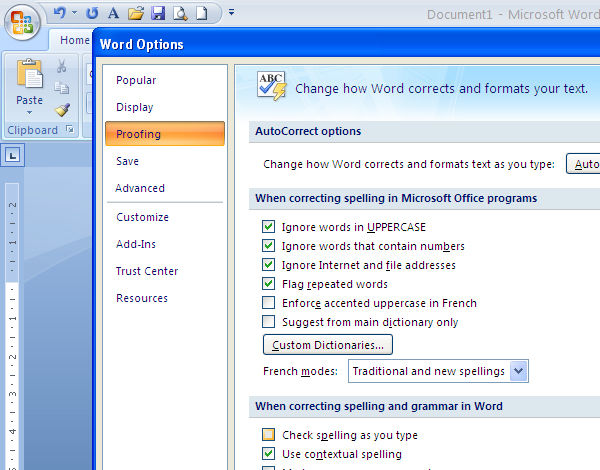Expand the Paste options arrow
The width and height of the screenshot is (600, 470).
[29, 113]
